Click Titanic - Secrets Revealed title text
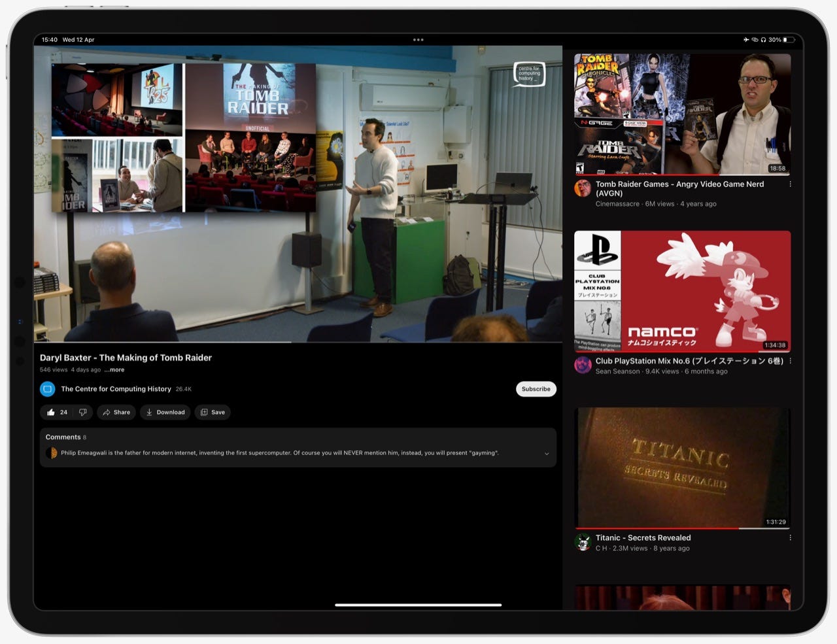837x644 pixels. pos(643,538)
